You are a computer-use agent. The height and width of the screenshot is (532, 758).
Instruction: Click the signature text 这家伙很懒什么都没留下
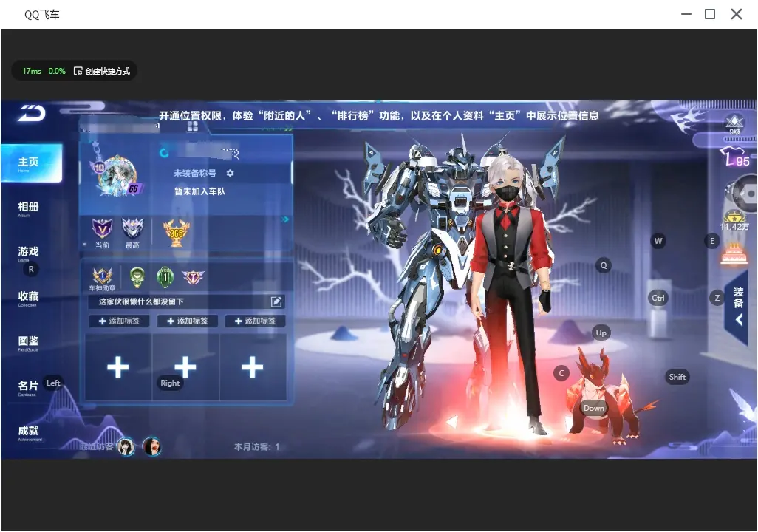click(141, 301)
